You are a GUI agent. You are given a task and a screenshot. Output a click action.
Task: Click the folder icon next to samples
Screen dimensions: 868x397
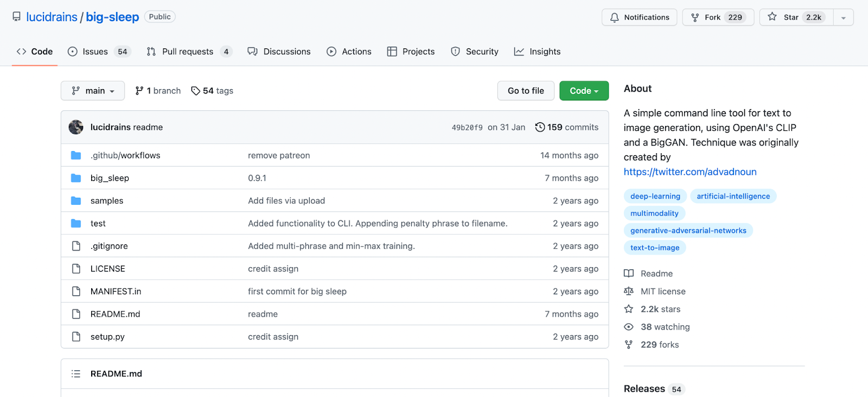[76, 201]
